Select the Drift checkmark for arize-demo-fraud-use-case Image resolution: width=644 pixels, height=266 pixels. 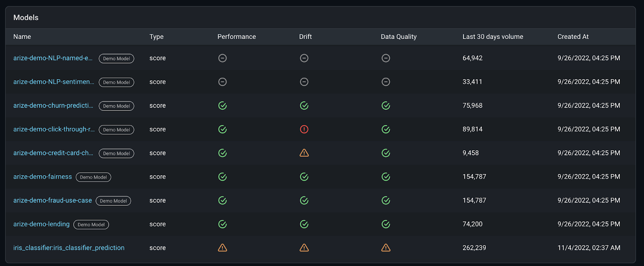304,201
